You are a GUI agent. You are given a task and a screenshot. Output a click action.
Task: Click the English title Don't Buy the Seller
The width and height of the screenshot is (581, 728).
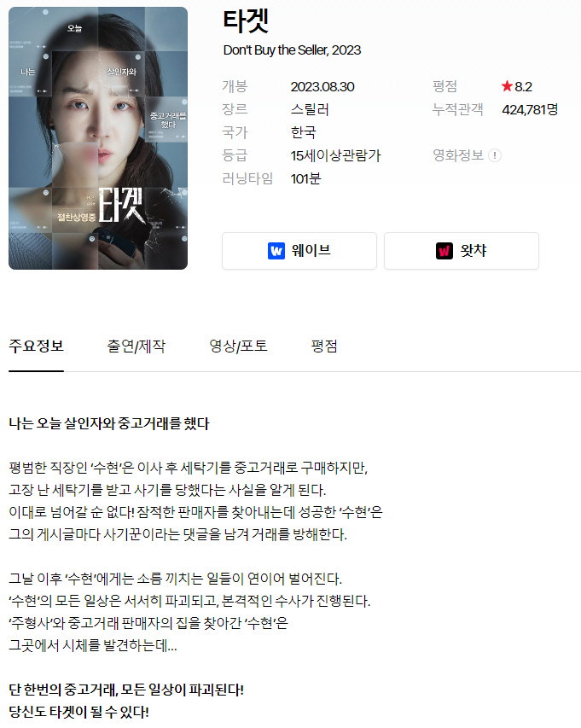click(x=292, y=50)
